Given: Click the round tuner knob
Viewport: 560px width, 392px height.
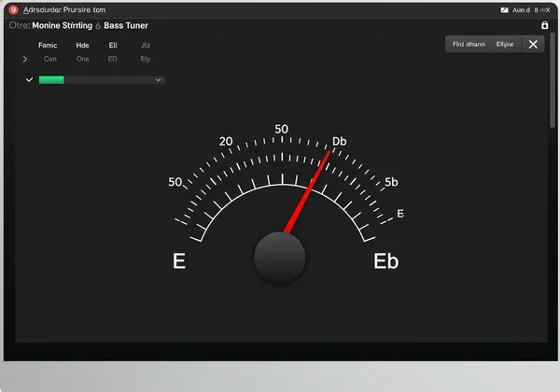Looking at the screenshot, I should click(280, 258).
